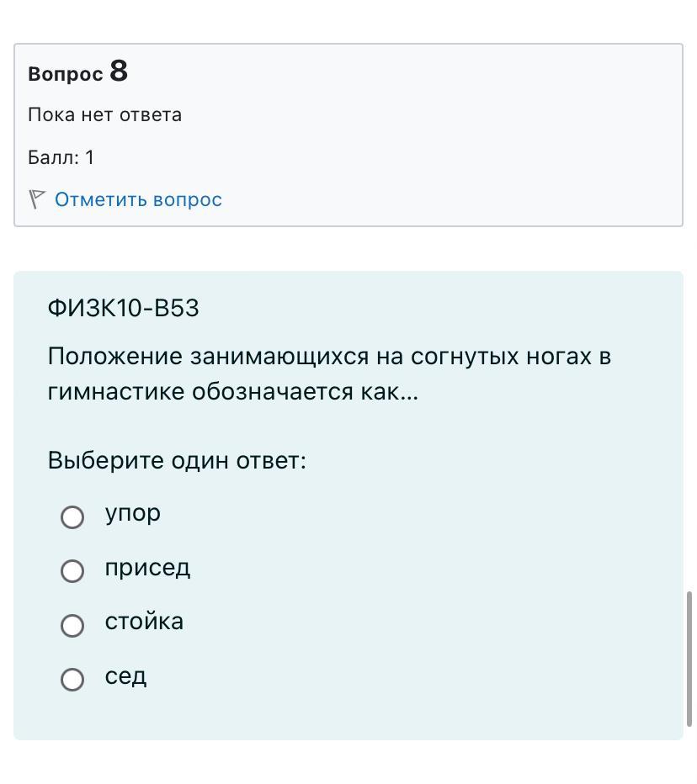Screen dimensions: 697x784
Task: Pick the сед radio button
Action: pyautogui.click(x=72, y=679)
